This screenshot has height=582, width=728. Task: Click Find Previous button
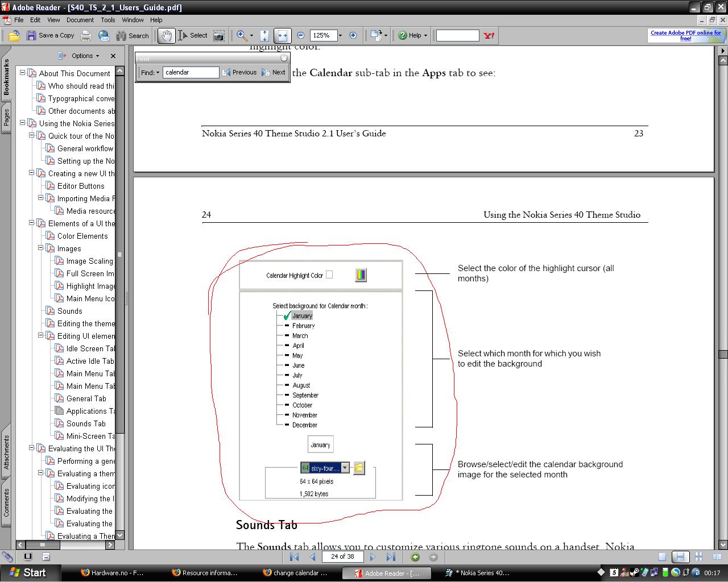[x=239, y=72]
